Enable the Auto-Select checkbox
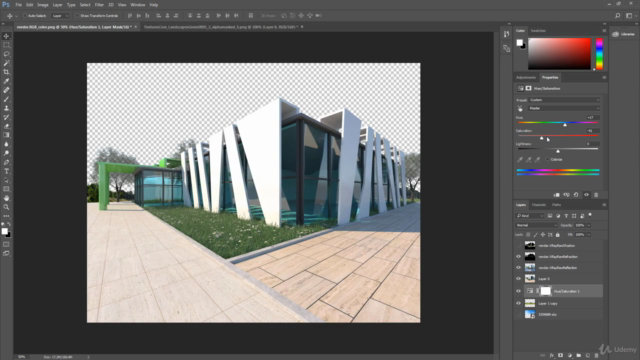Viewport: 640px width, 360px height. [25, 16]
